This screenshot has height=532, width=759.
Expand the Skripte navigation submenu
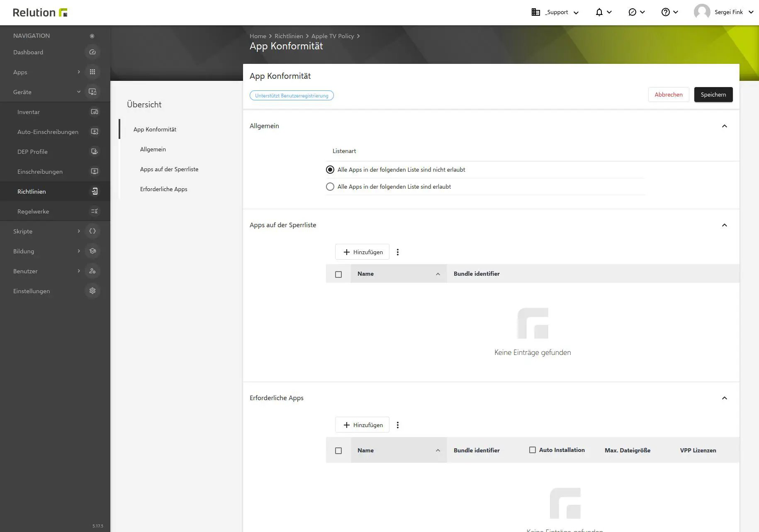point(79,231)
